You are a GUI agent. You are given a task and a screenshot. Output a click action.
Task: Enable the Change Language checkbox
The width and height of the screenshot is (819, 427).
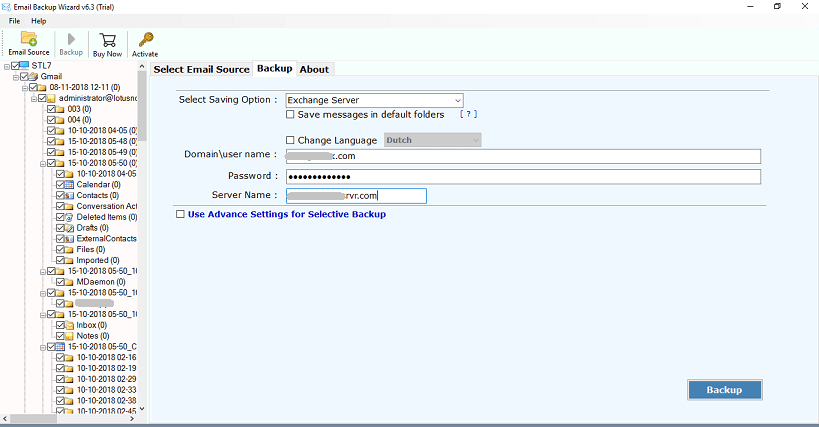point(290,140)
